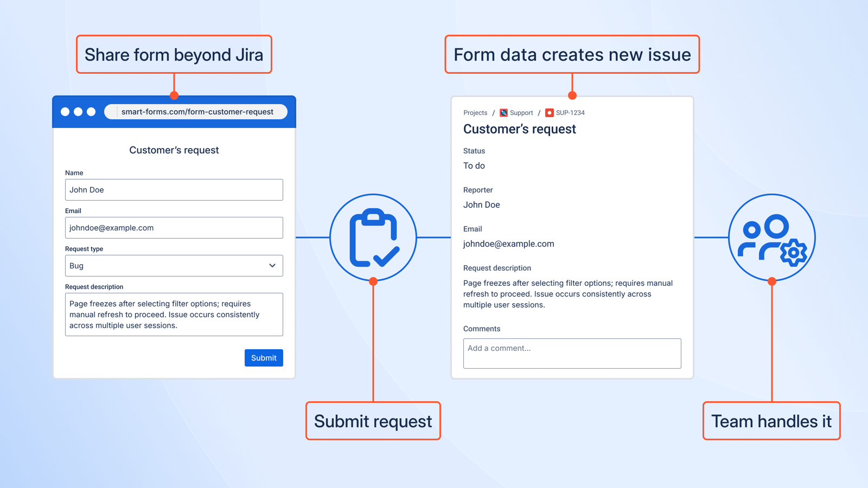Click the third white browser window dot
Viewport: 868px width, 488px height.
click(91, 112)
